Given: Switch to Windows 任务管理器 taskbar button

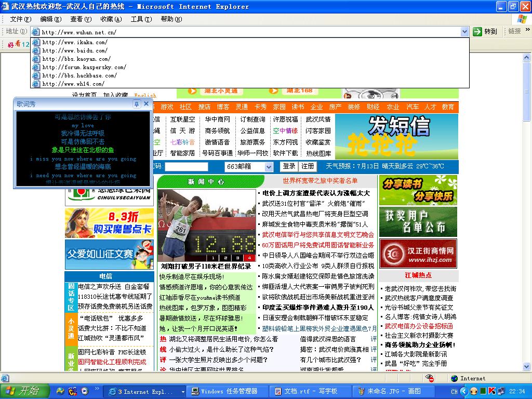Looking at the screenshot, I should tap(227, 392).
